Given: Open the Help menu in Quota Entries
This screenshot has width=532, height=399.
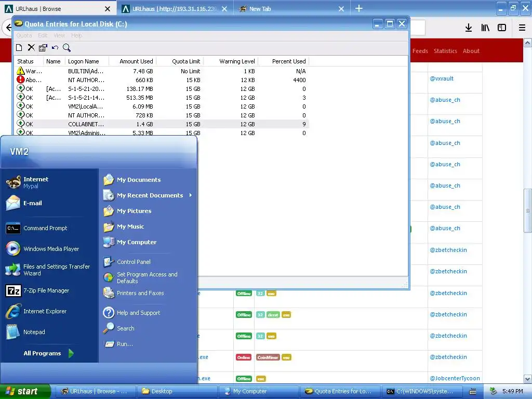Looking at the screenshot, I should (77, 35).
